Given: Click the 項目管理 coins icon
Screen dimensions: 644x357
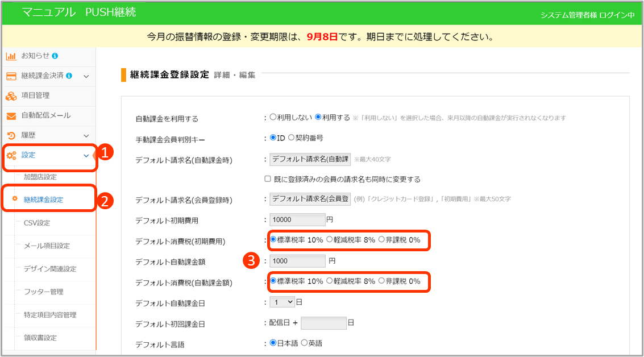Looking at the screenshot, I should pos(11,96).
